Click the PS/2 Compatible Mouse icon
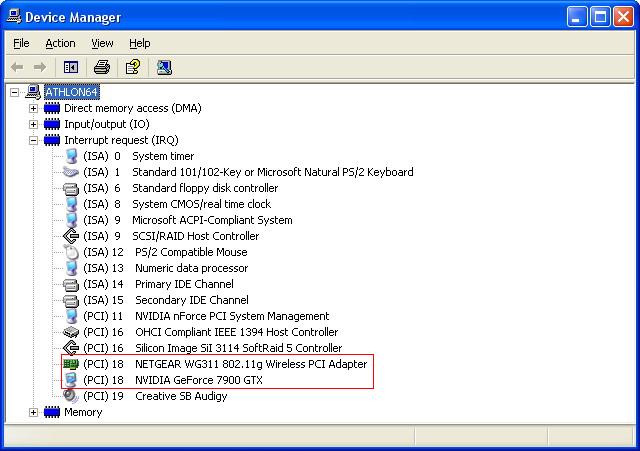 (71, 252)
